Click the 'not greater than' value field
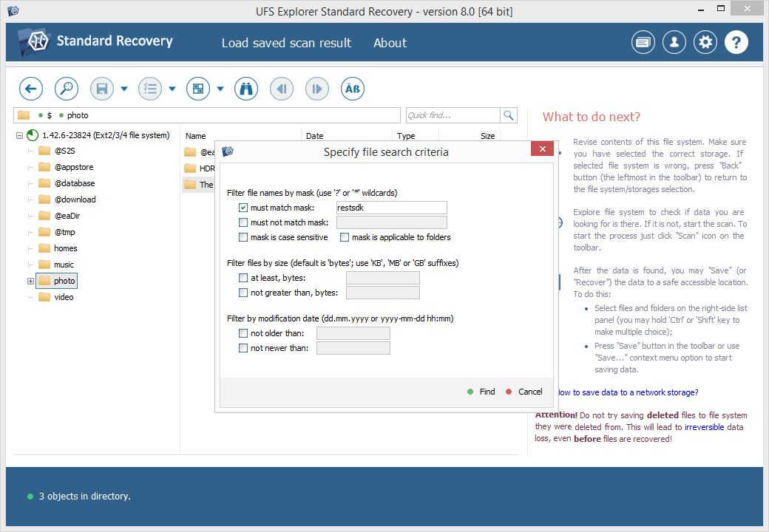The image size is (769, 532). 382,293
